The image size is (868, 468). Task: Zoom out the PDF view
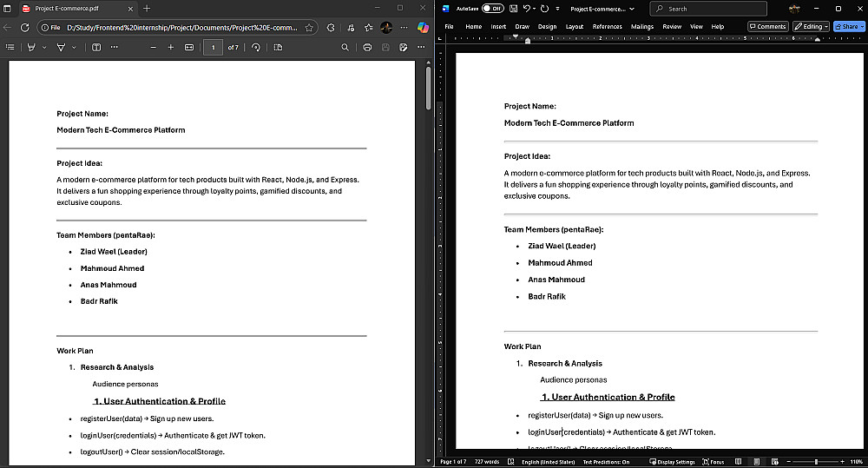154,48
